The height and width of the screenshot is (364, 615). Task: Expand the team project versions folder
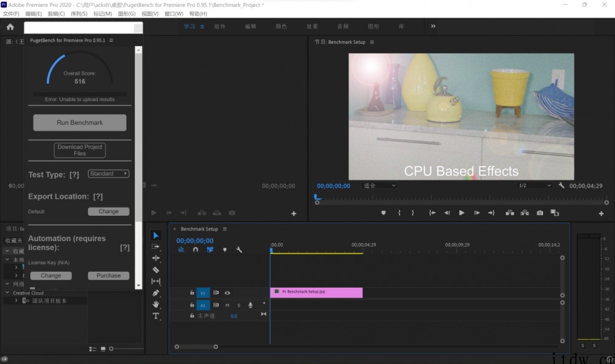[16, 301]
